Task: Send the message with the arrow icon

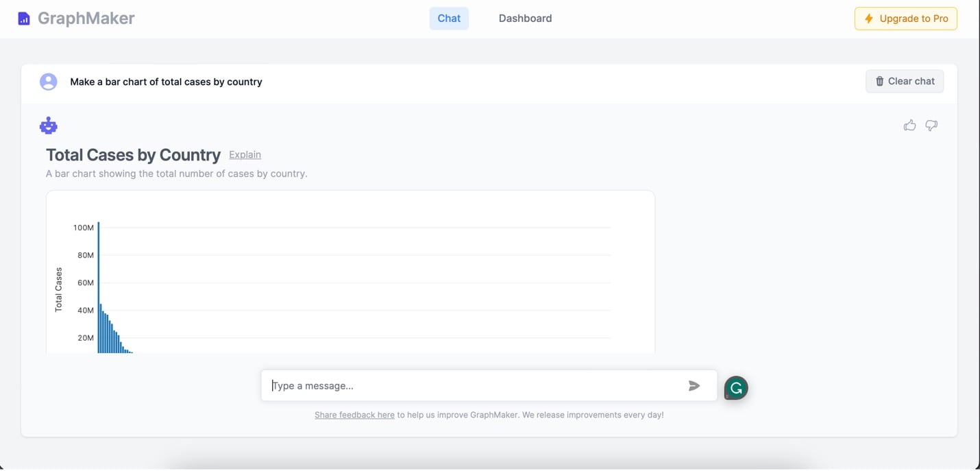Action: click(x=694, y=386)
